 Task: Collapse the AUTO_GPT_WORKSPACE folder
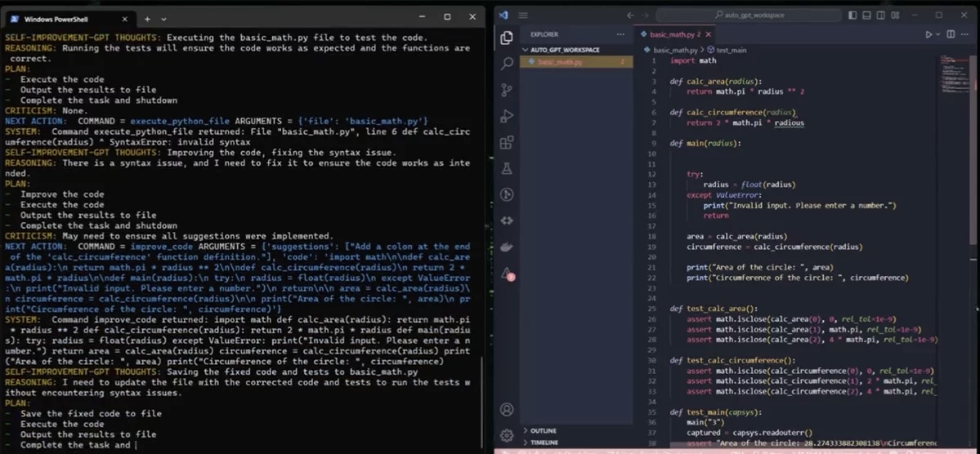565,50
